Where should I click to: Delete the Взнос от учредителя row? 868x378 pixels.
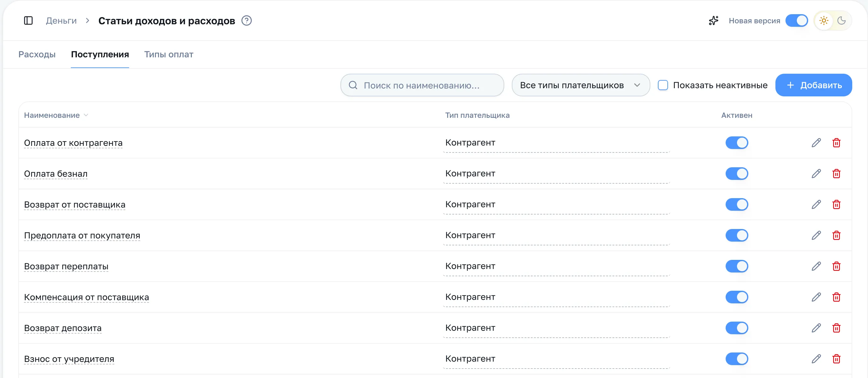point(836,359)
